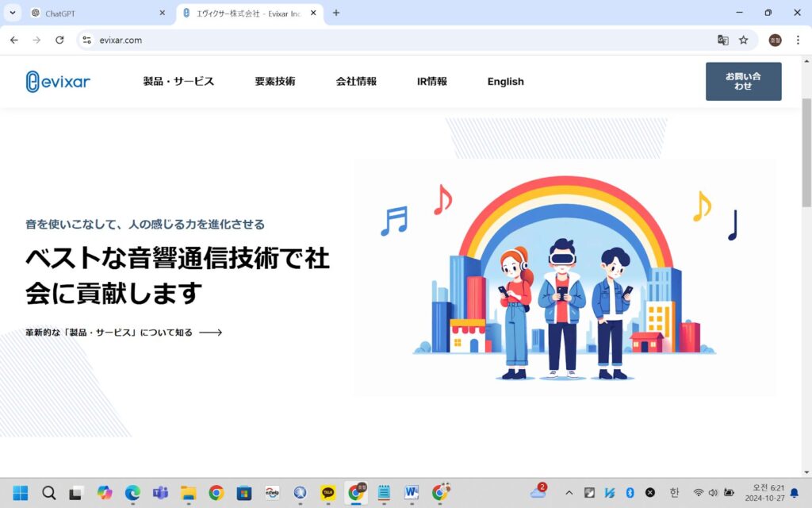The width and height of the screenshot is (812, 508).
Task: Show hidden system tray icons chevron
Action: click(x=569, y=492)
